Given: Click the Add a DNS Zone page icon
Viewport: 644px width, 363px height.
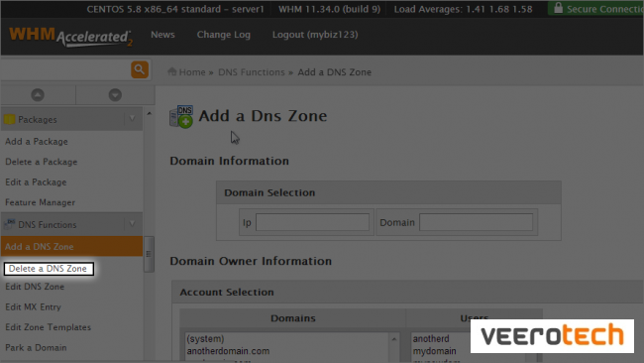Looking at the screenshot, I should tap(181, 117).
